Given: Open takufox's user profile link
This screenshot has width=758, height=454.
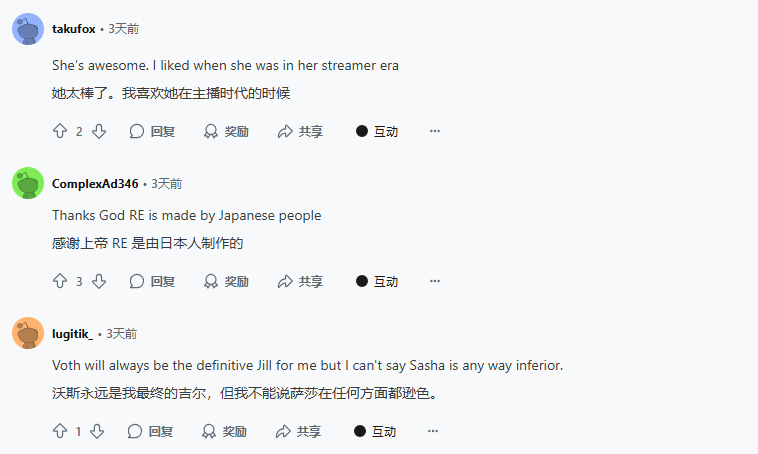Looking at the screenshot, I should click(x=74, y=29).
